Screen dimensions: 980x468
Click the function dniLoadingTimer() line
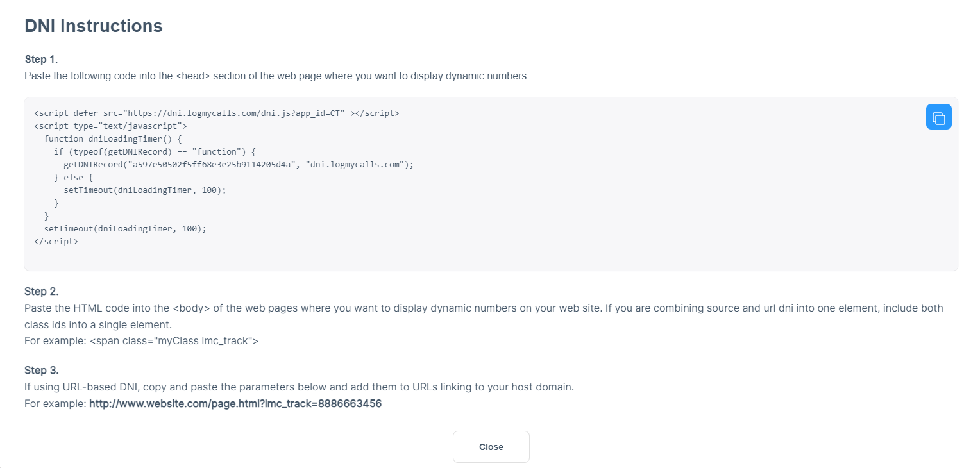click(x=114, y=138)
